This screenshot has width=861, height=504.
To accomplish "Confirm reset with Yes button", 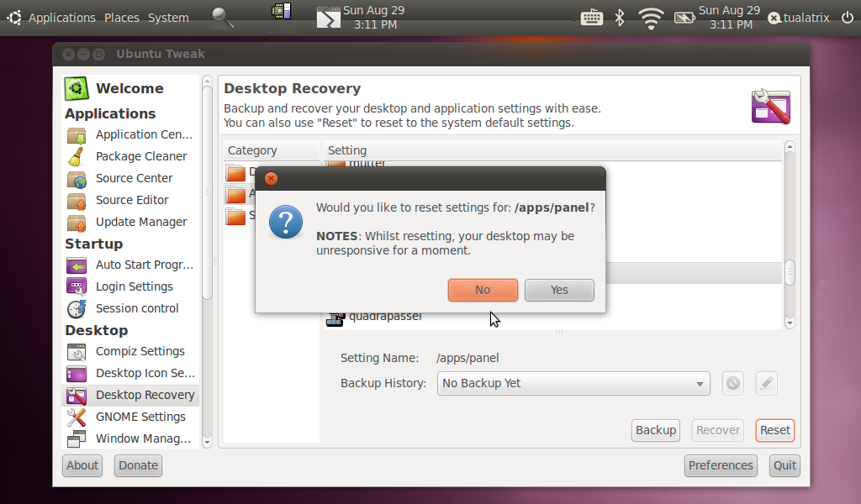I will click(559, 290).
